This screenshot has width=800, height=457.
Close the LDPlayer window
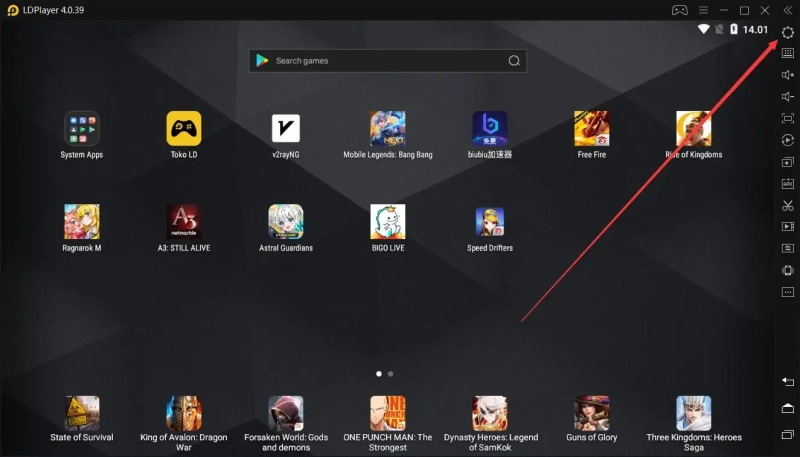(x=765, y=10)
